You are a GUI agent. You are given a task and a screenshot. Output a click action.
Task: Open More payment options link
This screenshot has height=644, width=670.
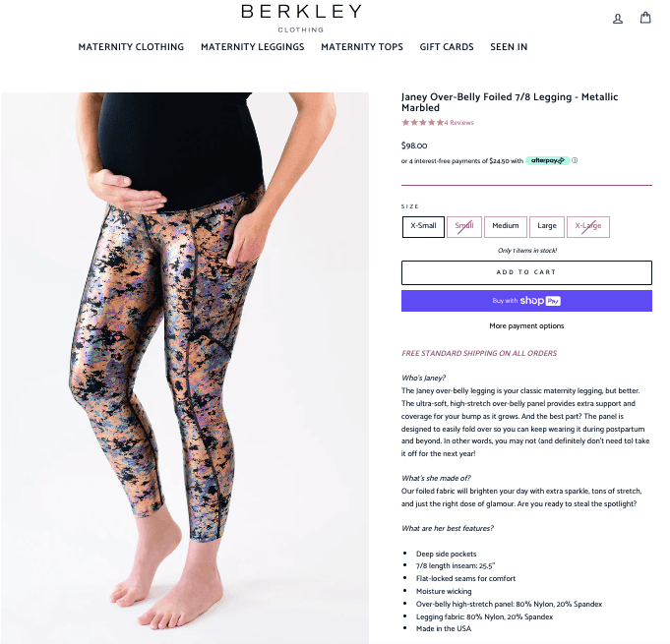point(526,325)
